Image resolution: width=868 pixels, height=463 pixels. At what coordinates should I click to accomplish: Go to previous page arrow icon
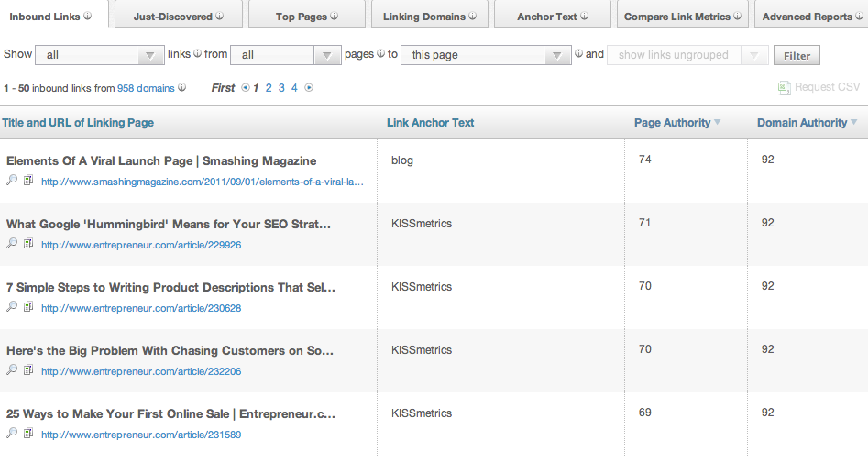click(246, 87)
